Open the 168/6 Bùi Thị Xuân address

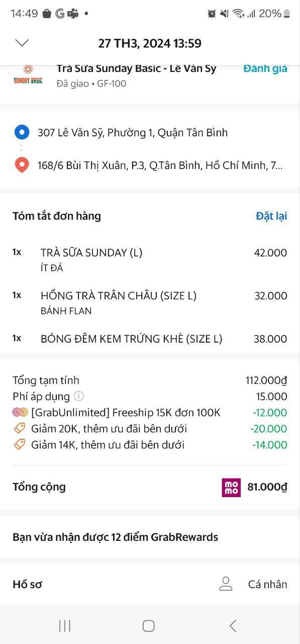160,165
